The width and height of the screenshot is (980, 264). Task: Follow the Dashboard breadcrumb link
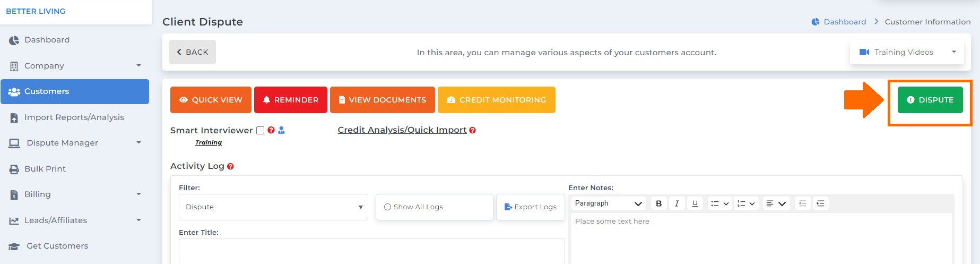(x=845, y=22)
